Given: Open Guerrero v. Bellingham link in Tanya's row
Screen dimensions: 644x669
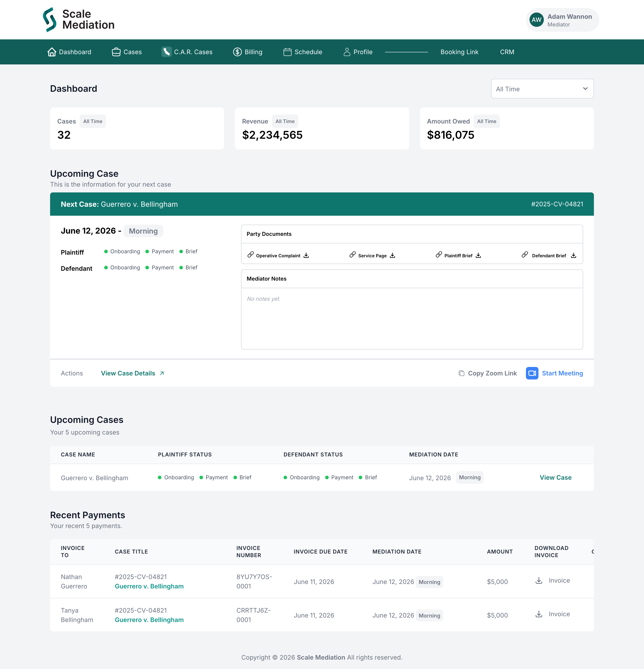Looking at the screenshot, I should click(149, 620).
